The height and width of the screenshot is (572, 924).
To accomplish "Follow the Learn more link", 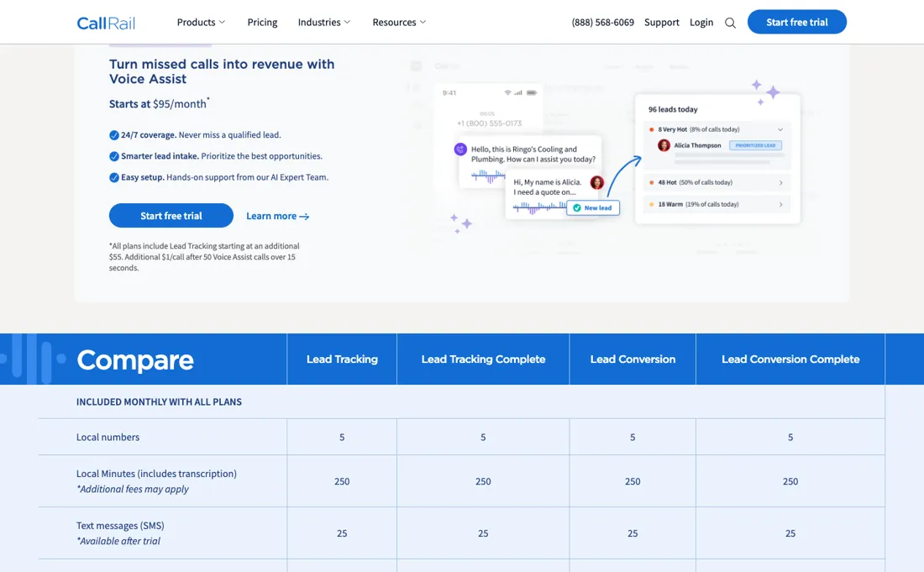I will [x=277, y=216].
